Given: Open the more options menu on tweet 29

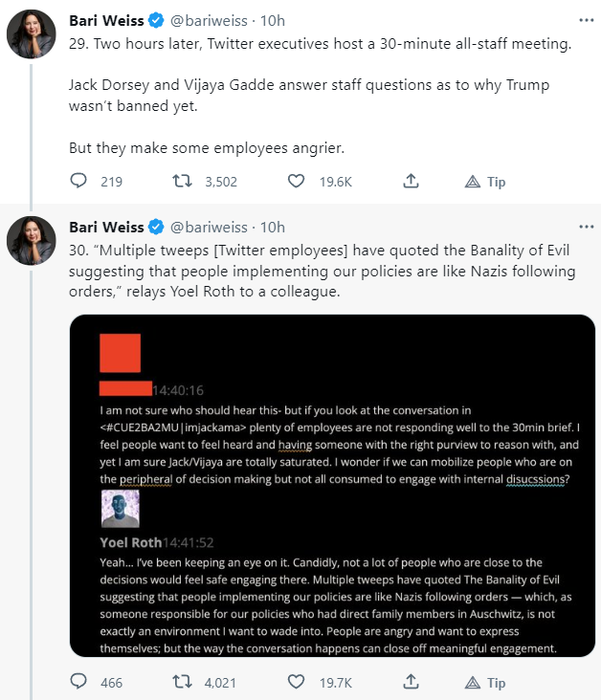Looking at the screenshot, I should pyautogui.click(x=586, y=20).
